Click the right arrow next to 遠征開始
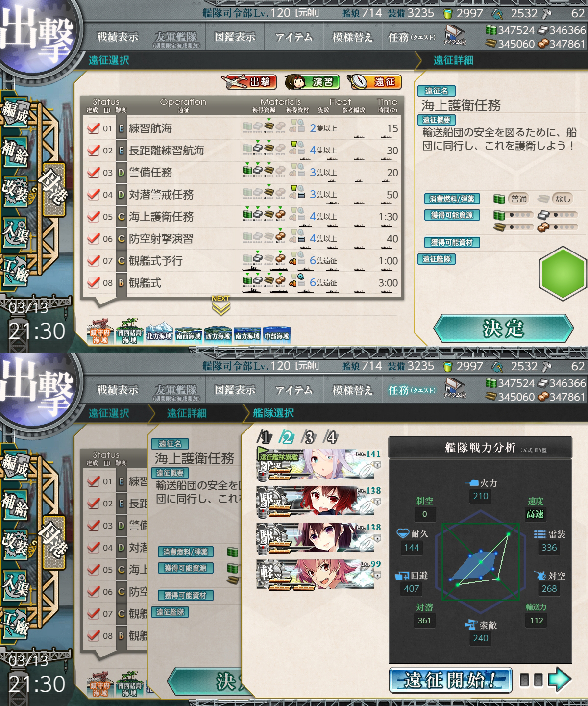Screen dimensions: 588x706 click(x=560, y=680)
